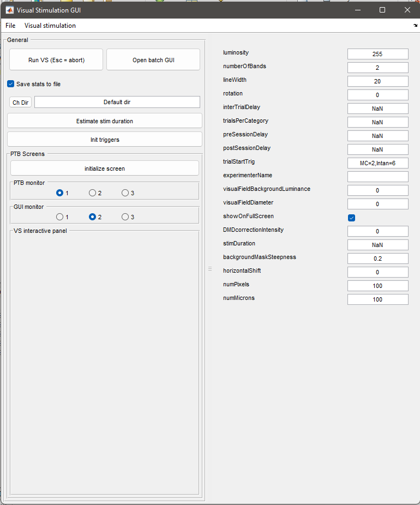This screenshot has width=420, height=505.
Task: Close the Visual Stimulation GUI window
Action: tap(407, 10)
